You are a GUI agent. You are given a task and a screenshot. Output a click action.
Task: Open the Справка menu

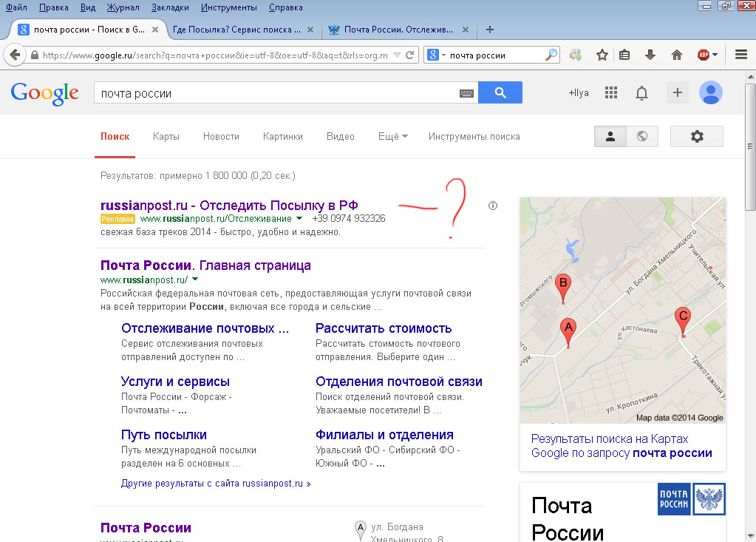(286, 7)
